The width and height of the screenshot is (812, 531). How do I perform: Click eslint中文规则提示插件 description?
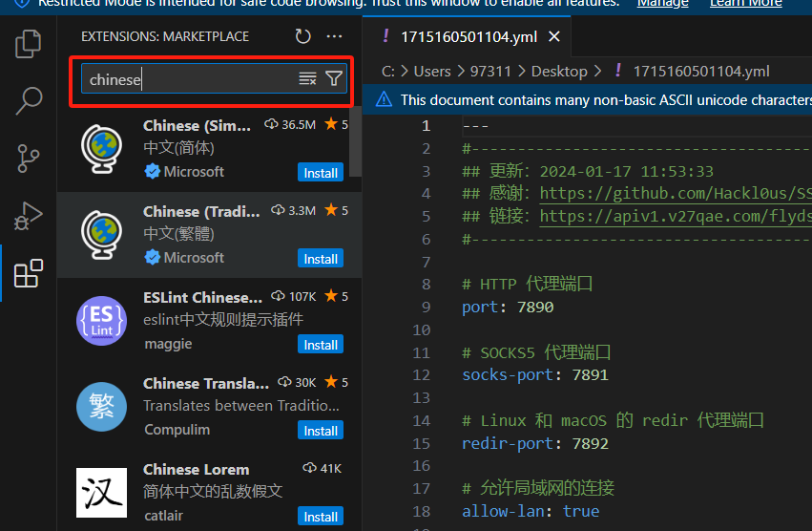click(223, 319)
